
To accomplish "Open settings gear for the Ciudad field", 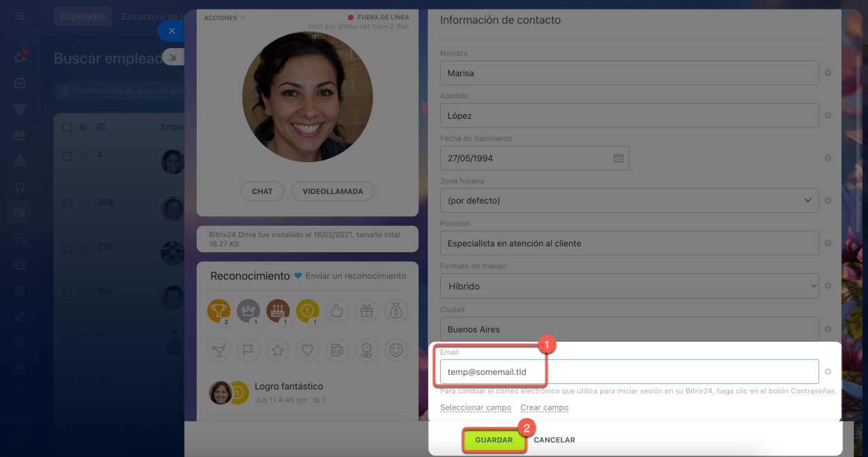I will pos(828,329).
